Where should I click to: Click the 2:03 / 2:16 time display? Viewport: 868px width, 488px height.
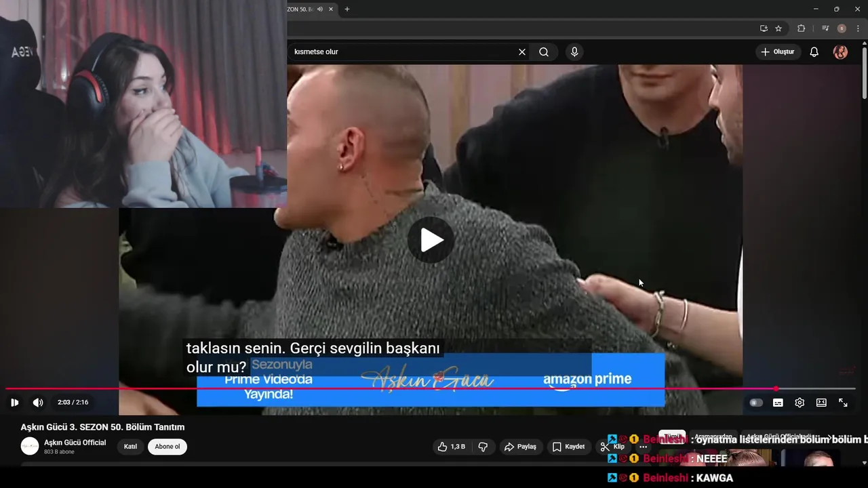pyautogui.click(x=73, y=403)
